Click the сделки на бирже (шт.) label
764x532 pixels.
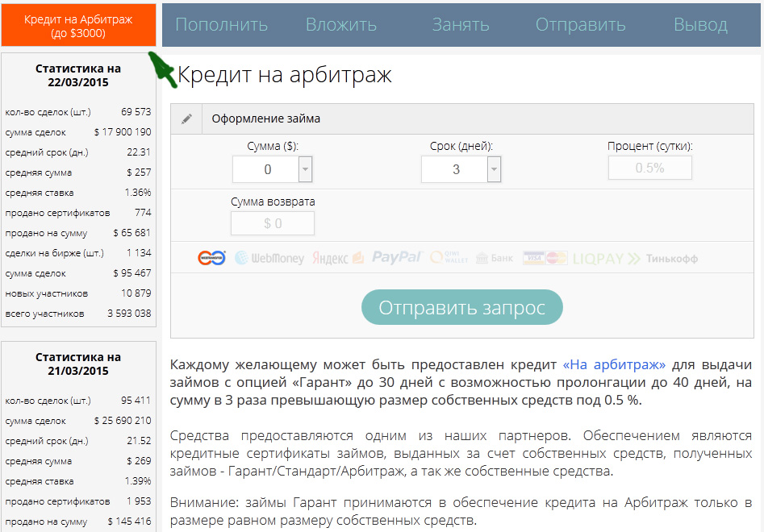(55, 254)
